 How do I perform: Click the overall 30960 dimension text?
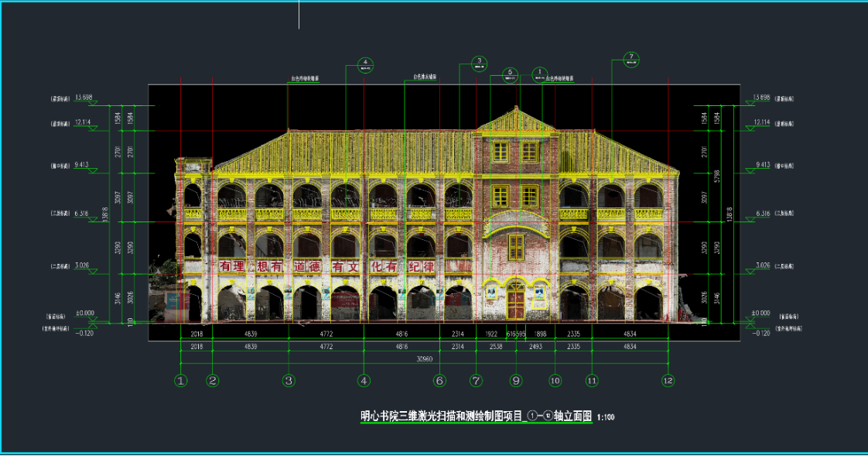click(x=422, y=358)
